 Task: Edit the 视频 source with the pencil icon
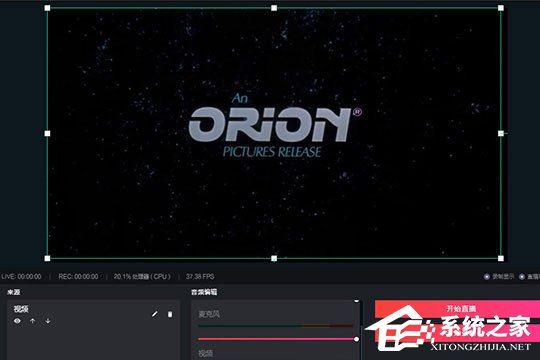click(155, 314)
